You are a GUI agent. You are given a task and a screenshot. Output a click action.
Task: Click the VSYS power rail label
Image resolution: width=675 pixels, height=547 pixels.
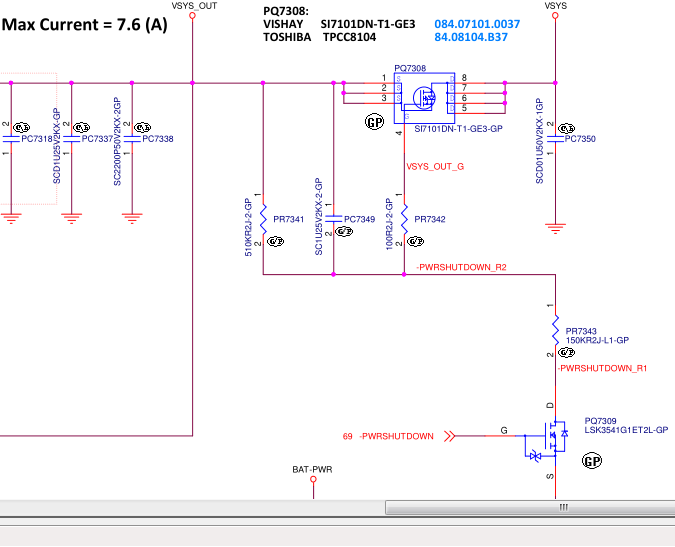(555, 6)
